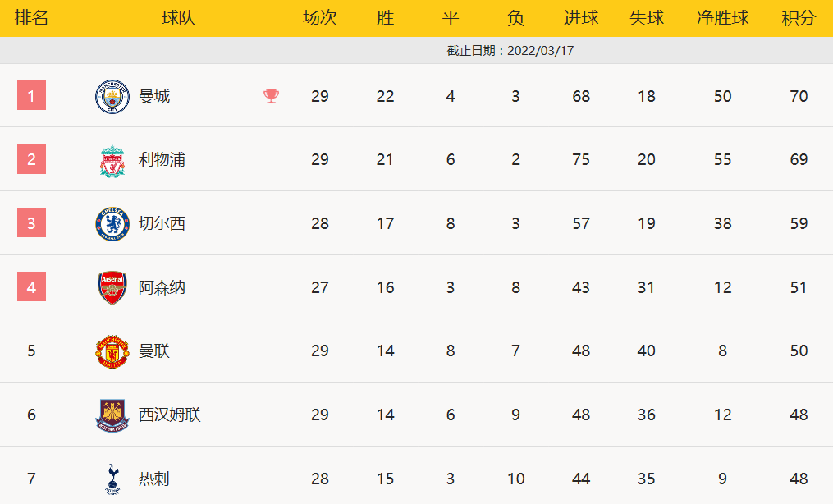Click the 积分 column header
Viewport: 833px width, 504px height.
(x=799, y=18)
